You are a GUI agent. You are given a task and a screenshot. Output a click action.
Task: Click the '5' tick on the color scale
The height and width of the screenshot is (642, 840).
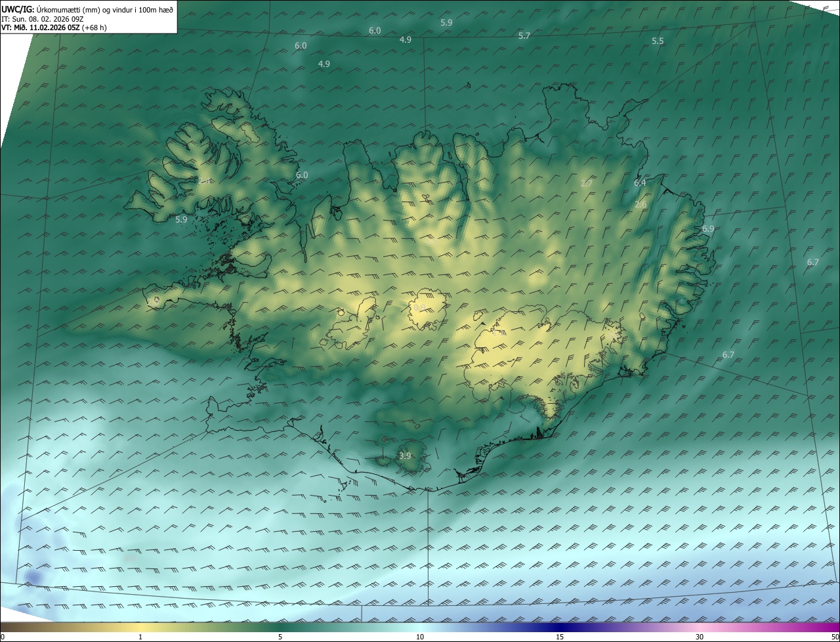(280, 637)
